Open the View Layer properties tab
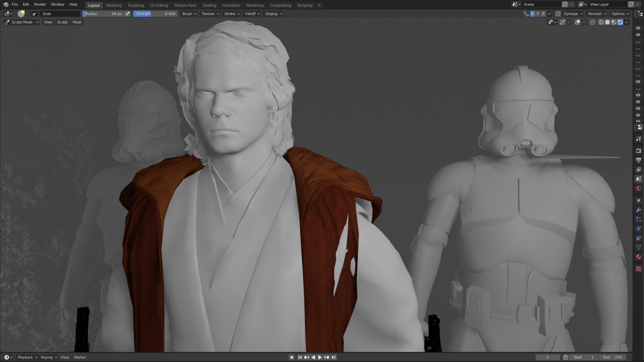The height and width of the screenshot is (362, 644). pyautogui.click(x=638, y=170)
